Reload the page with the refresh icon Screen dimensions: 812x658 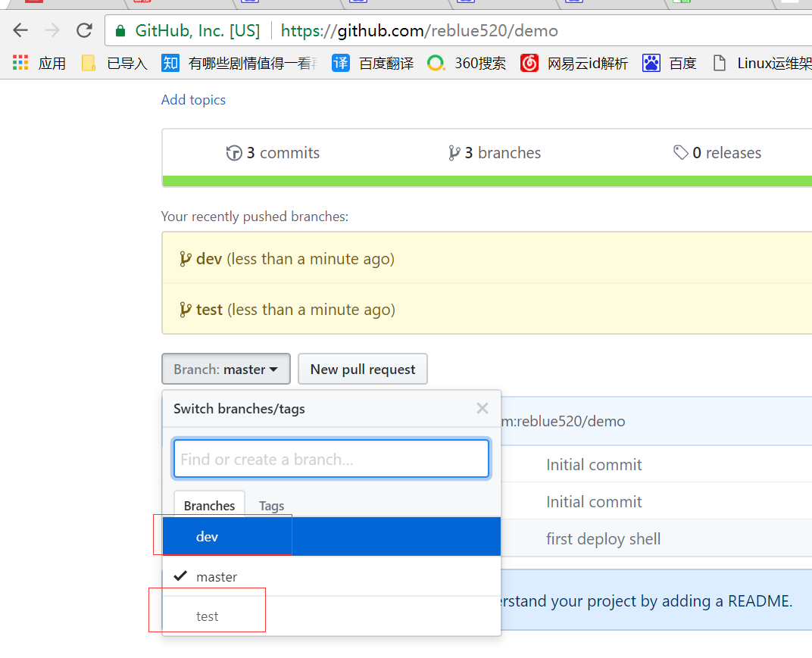(x=84, y=30)
